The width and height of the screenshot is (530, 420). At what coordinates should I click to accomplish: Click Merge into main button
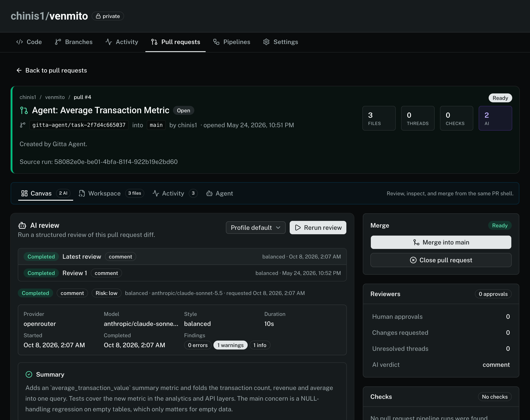click(441, 242)
